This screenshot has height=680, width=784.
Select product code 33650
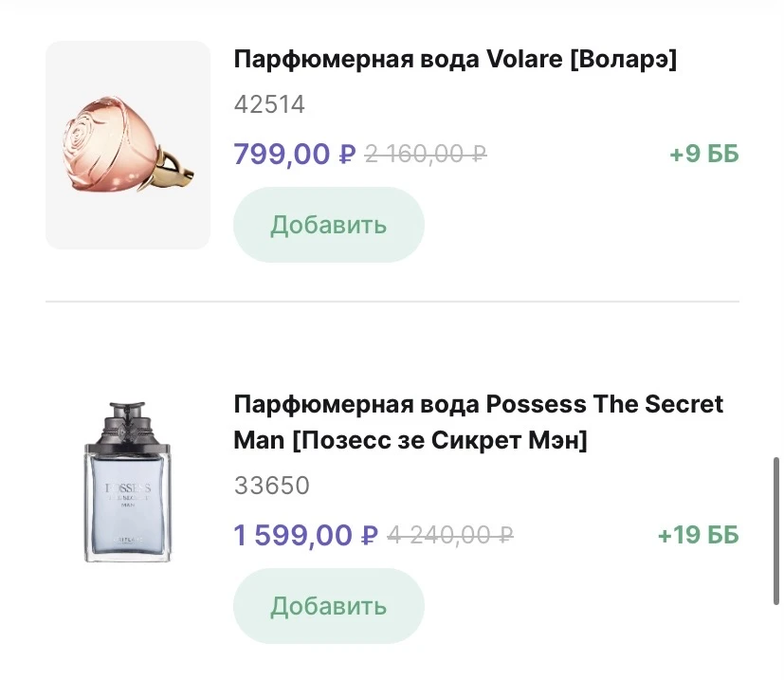[271, 486]
